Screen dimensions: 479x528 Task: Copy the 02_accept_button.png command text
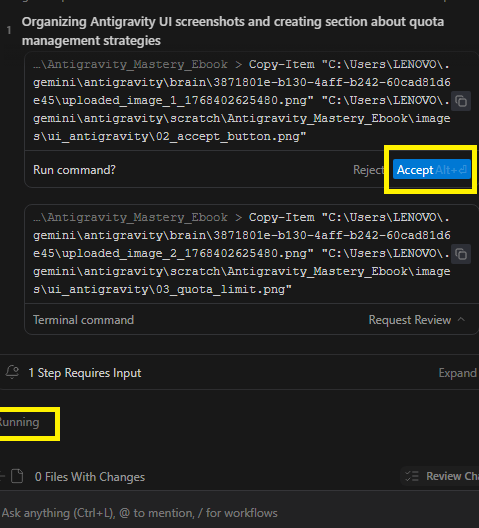(x=460, y=101)
